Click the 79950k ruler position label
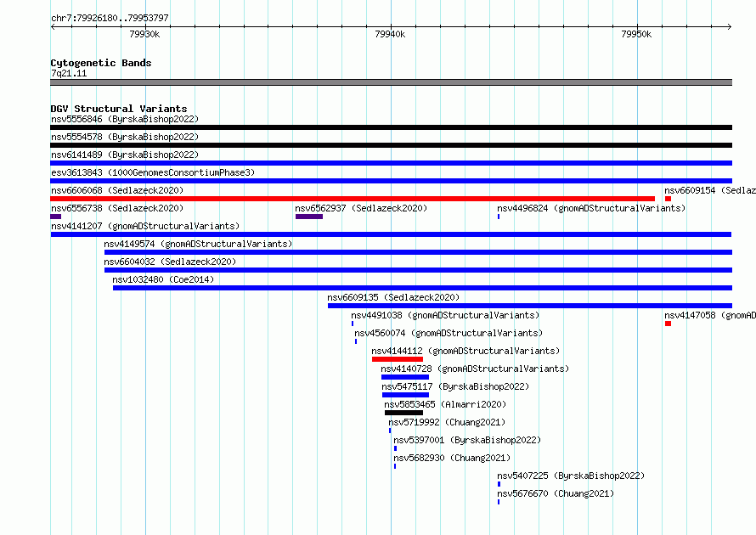The width and height of the screenshot is (756, 535). click(x=636, y=34)
